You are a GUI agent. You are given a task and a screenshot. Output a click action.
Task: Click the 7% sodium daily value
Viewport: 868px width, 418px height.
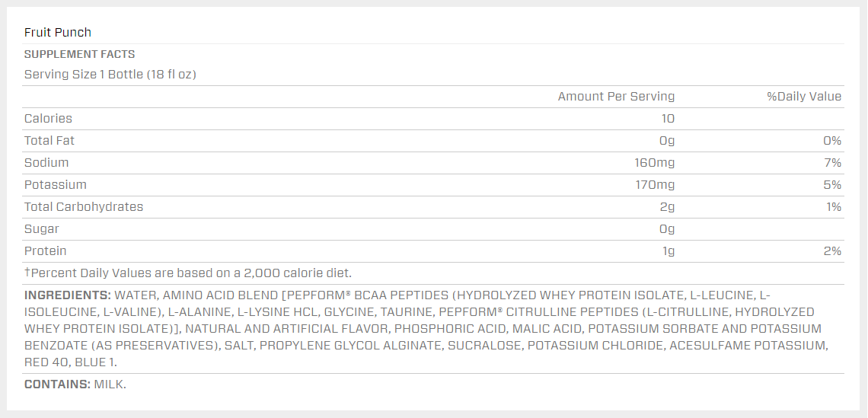point(832,163)
